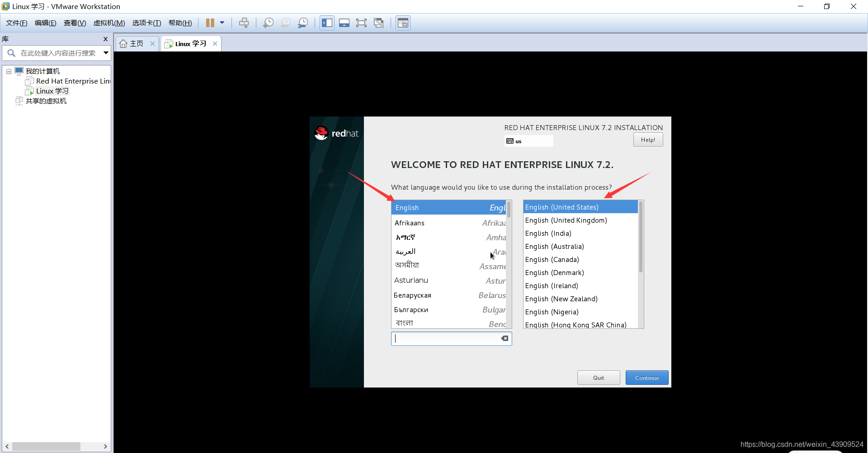Select English (New Zealand) locale
Image resolution: width=868 pixels, height=453 pixels.
tap(580, 299)
